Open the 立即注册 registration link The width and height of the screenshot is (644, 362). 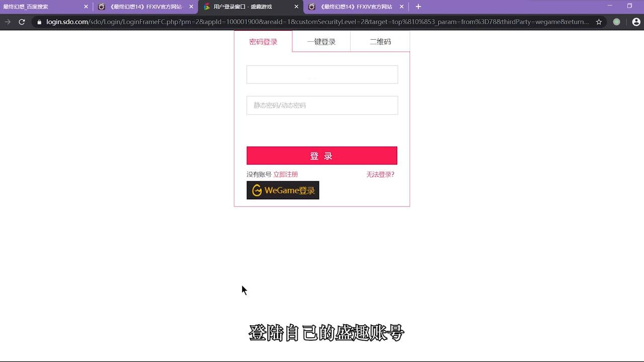click(285, 174)
